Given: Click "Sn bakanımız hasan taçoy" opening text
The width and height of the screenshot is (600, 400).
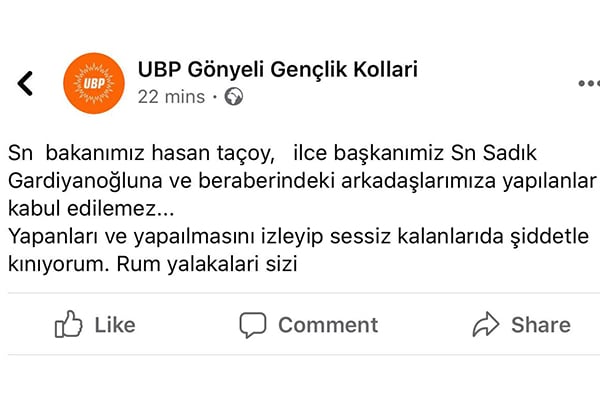Looking at the screenshot, I should [x=140, y=155].
